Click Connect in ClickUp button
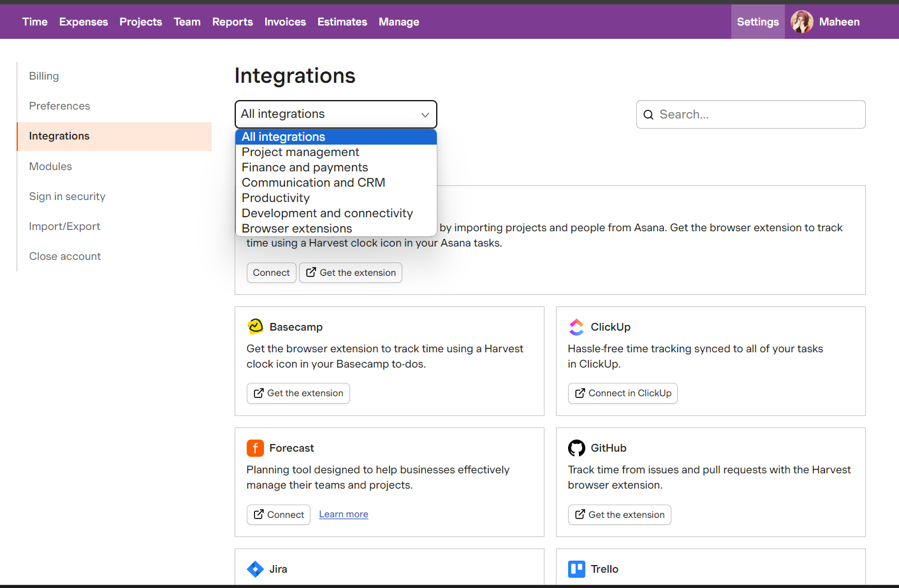Screen dimensions: 899x588 (623, 393)
